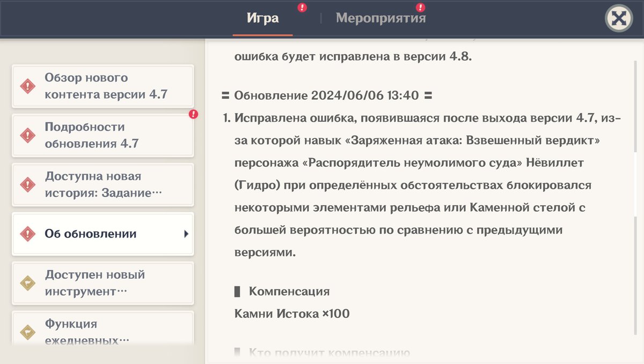Image resolution: width=644 pixels, height=364 pixels.
Task: Close the notices window with the X button
Action: [619, 19]
